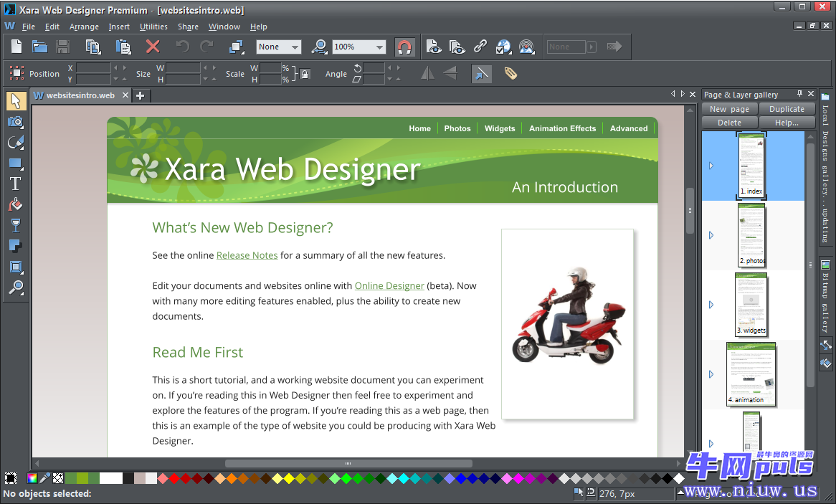The width and height of the screenshot is (836, 504).
Task: Preview the whole website with multi-page eye icon
Action: click(457, 47)
